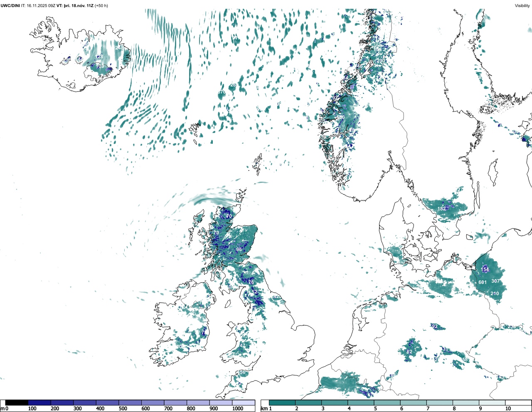Click the '58' value over central Europe

[x=465, y=360]
